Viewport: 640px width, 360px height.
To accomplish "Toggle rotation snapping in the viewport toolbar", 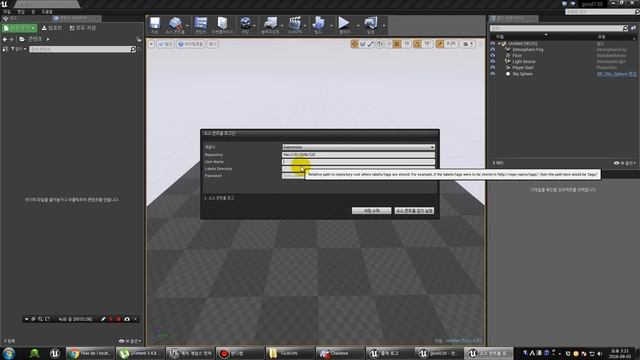I will pos(417,44).
